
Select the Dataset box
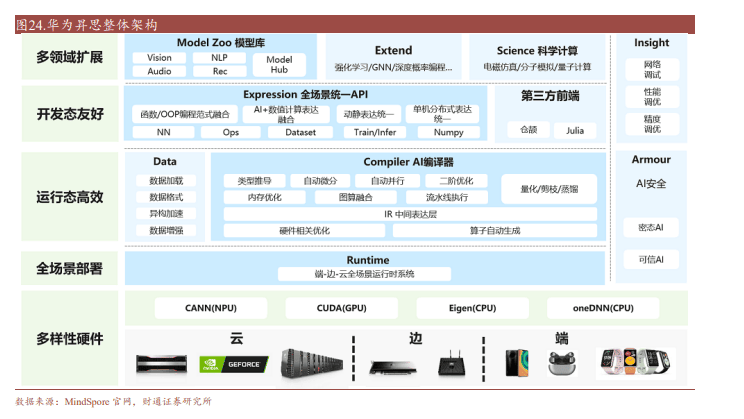pos(300,132)
